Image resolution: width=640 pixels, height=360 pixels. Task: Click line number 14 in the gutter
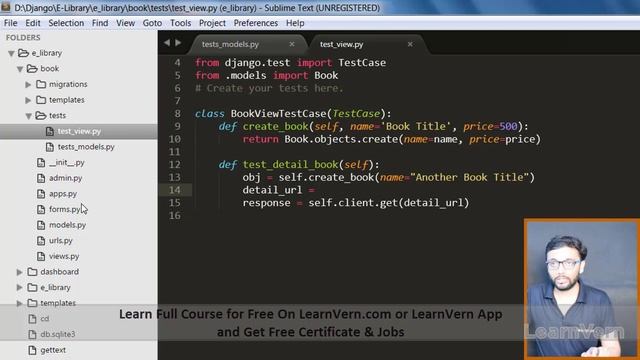point(175,190)
